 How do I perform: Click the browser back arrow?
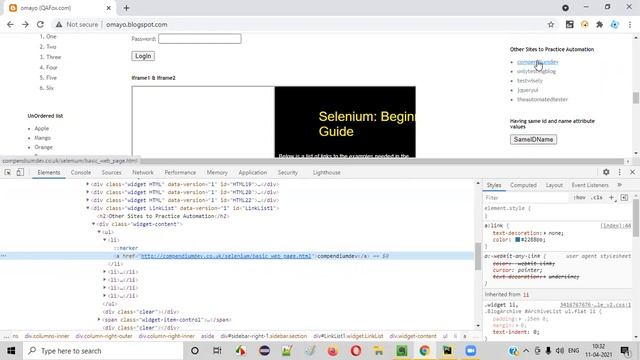[x=10, y=24]
